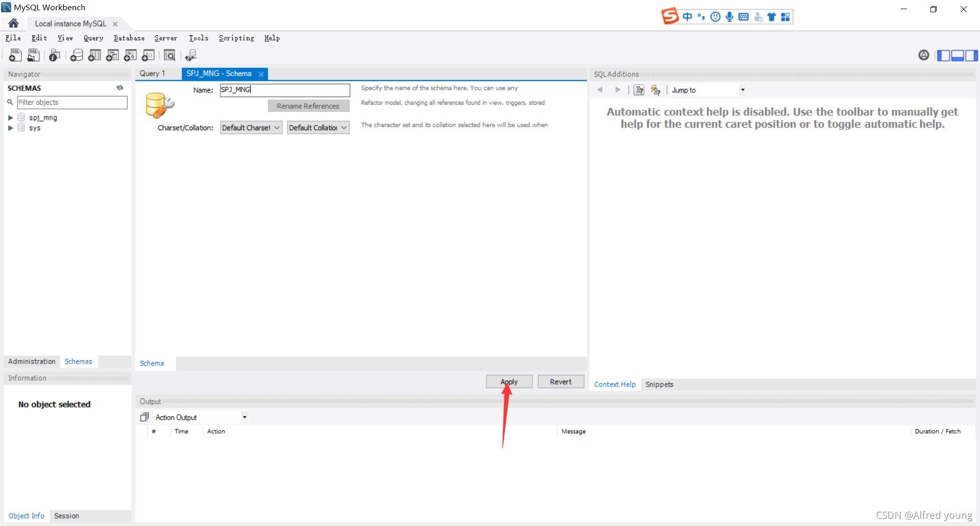The width and height of the screenshot is (980, 526).
Task: Switch to the Administration tab
Action: (x=32, y=361)
